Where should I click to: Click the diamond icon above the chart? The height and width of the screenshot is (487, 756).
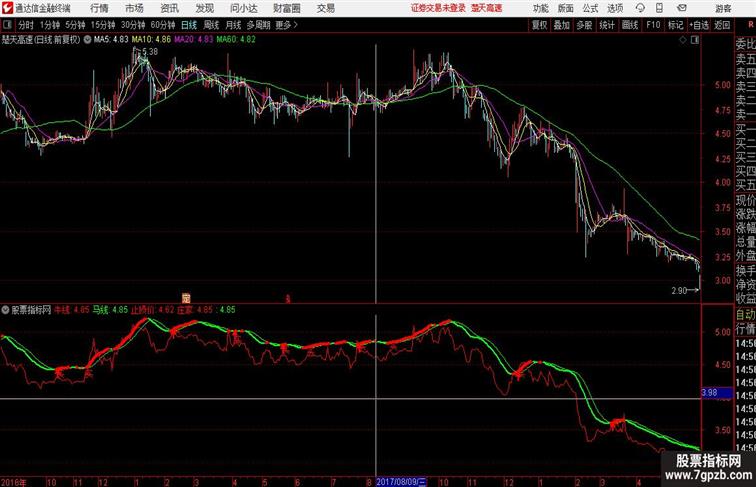point(683,40)
